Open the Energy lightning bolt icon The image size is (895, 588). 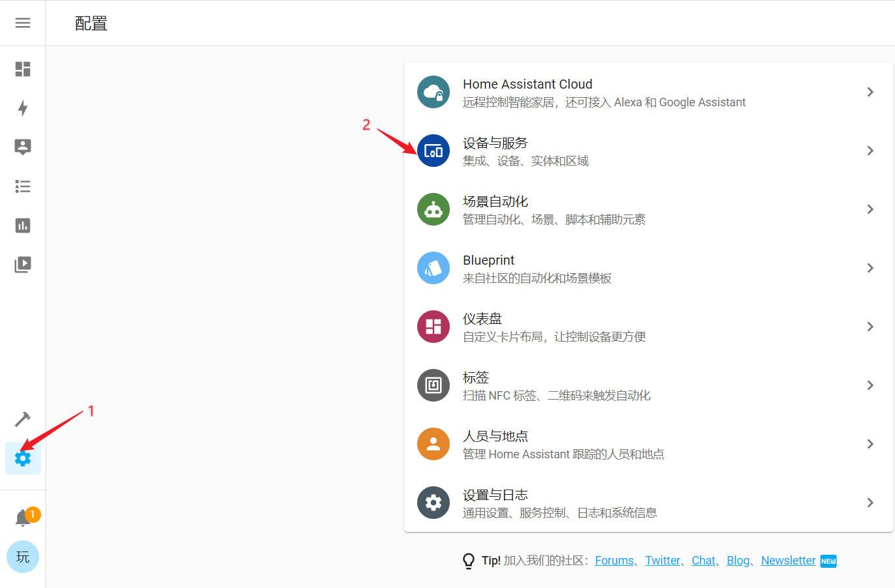pos(23,108)
